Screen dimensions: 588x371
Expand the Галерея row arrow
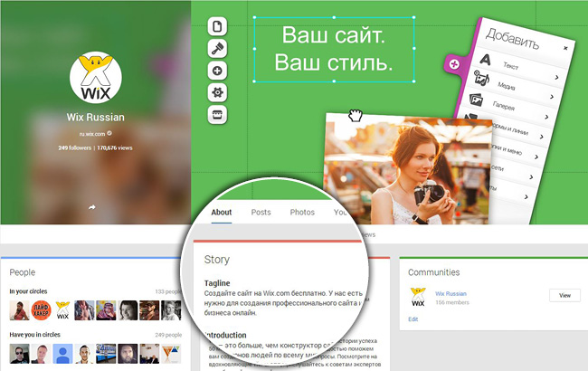tap(546, 117)
